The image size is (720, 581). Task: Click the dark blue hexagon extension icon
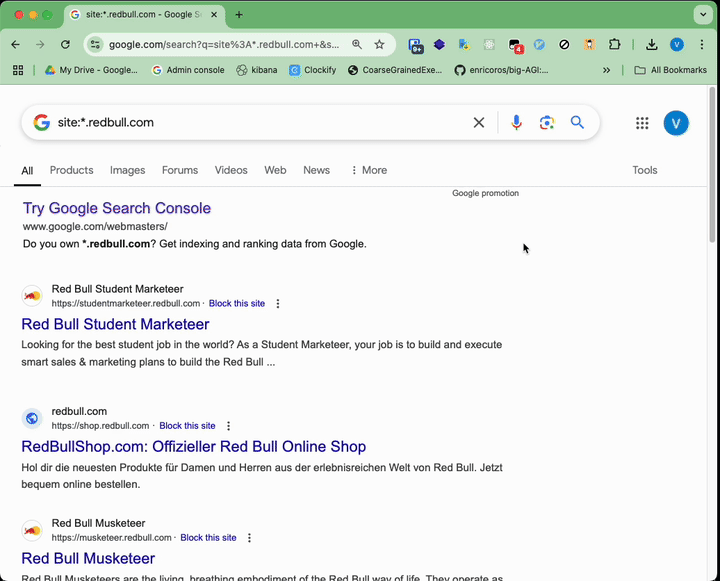[x=439, y=45]
